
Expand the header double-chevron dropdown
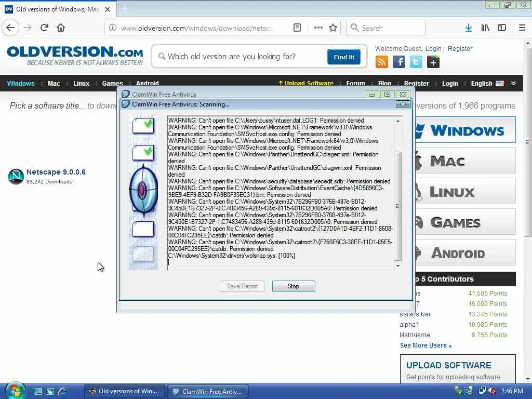[513, 84]
